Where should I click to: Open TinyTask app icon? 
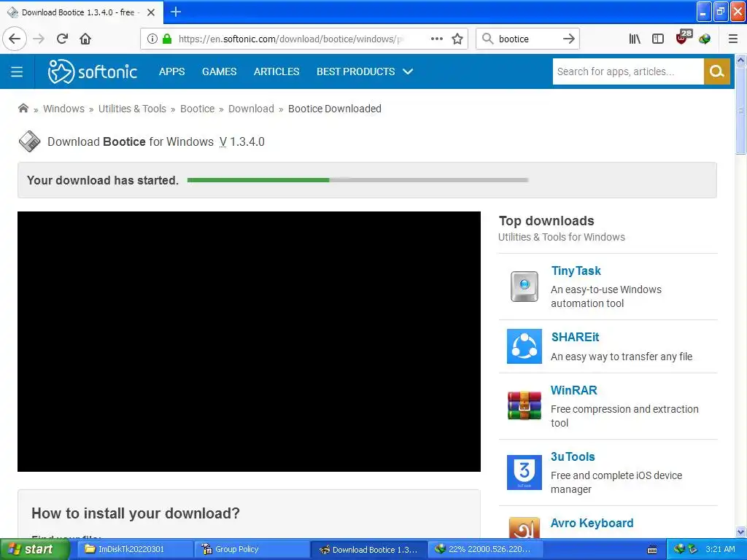tap(525, 287)
